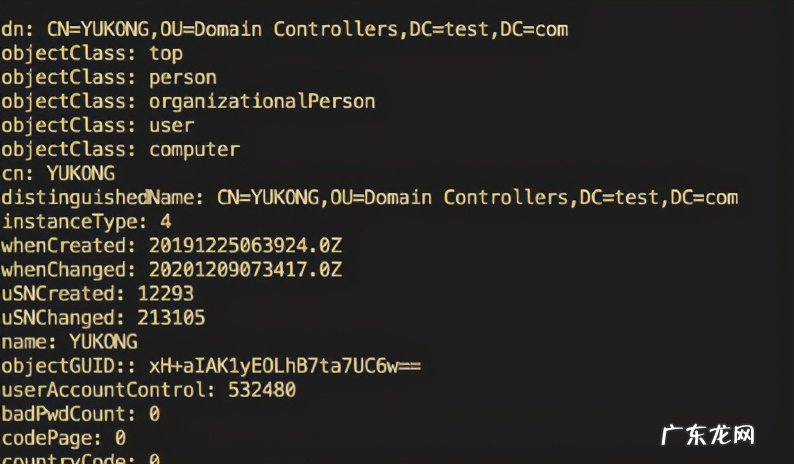Click the objectClass: person entry
This screenshot has width=794, height=464.
coord(108,77)
